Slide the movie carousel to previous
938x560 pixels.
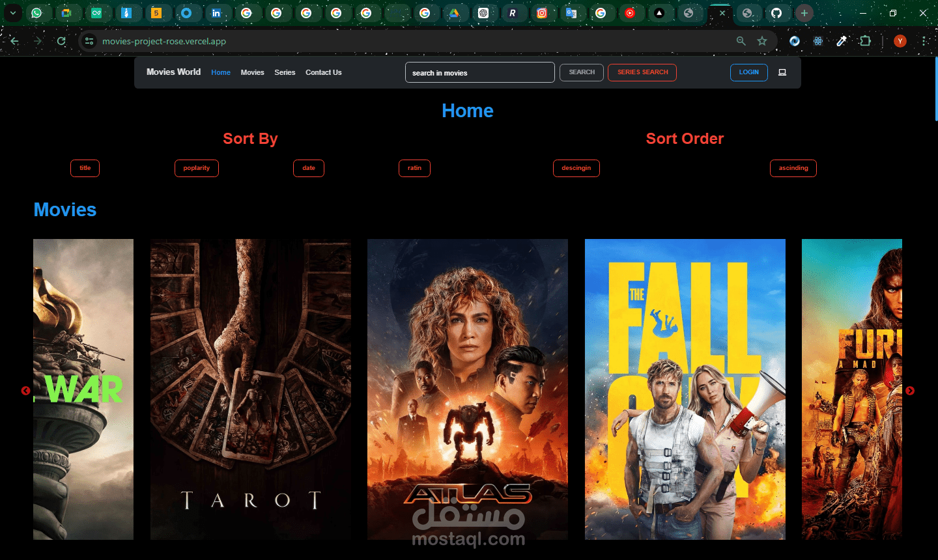point(25,391)
